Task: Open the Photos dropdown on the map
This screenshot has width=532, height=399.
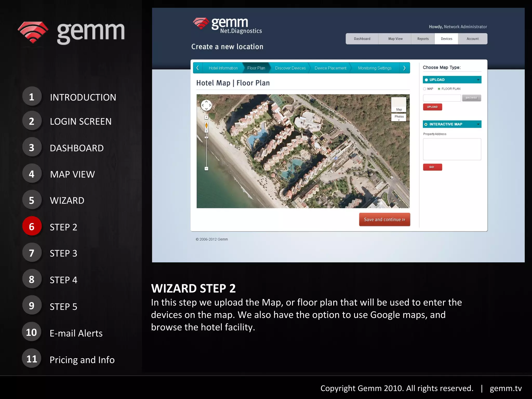Action: [399, 117]
